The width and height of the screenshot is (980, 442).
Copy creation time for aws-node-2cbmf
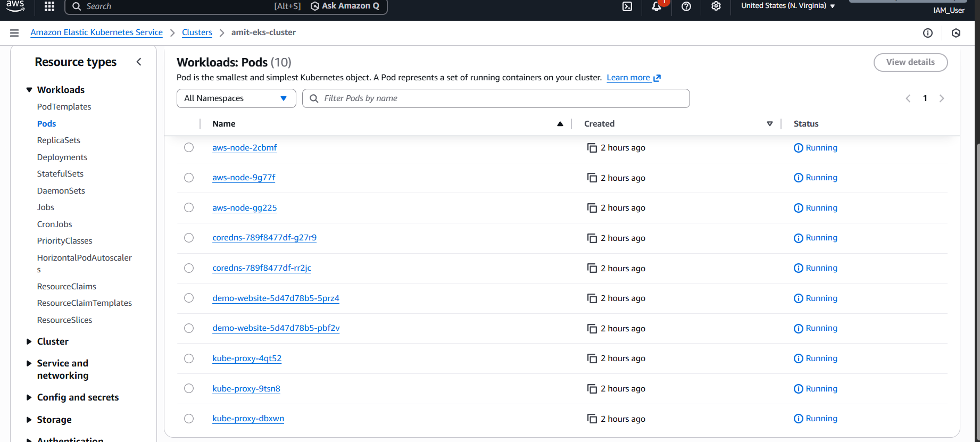592,148
